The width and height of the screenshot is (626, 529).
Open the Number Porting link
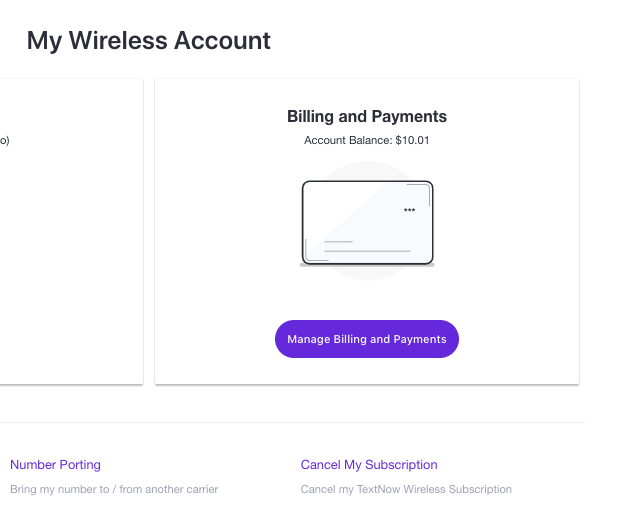click(x=55, y=465)
